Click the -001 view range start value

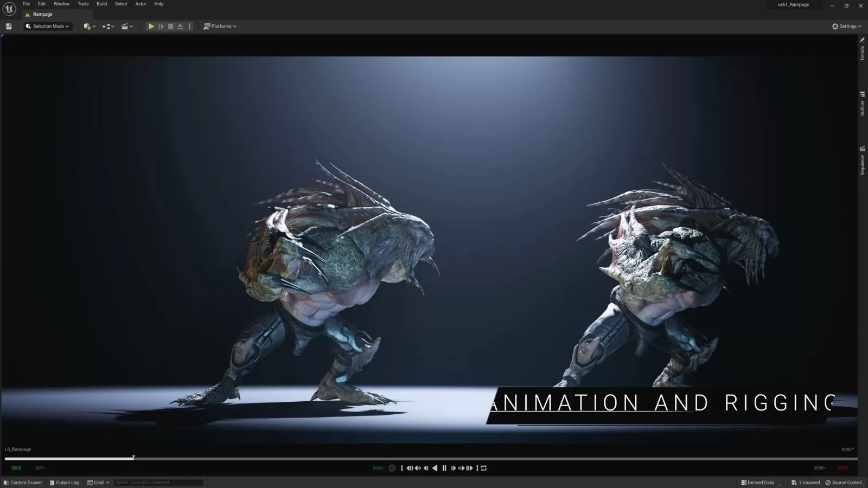[40, 468]
